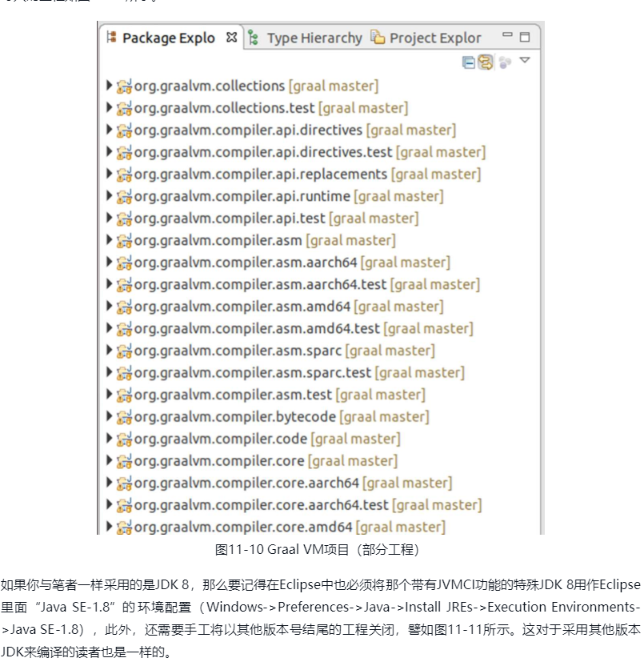The height and width of the screenshot is (662, 644).
Task: Click the figure caption 图11-10 Graal VM项目
Action: (317, 550)
